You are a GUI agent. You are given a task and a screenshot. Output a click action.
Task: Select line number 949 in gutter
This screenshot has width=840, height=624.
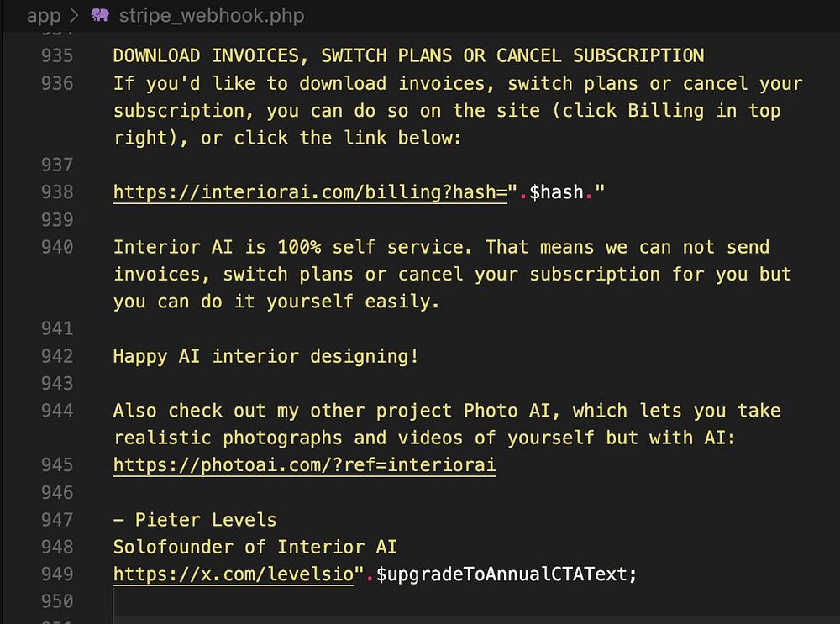coord(57,574)
